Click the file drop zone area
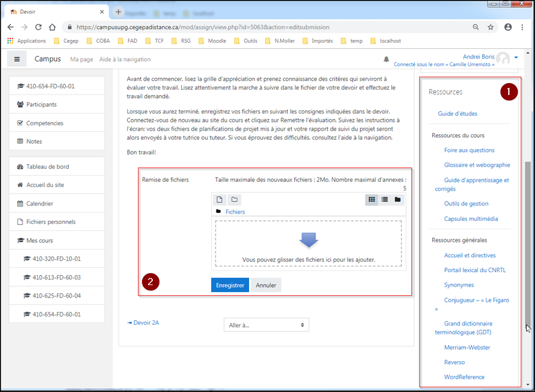The width and height of the screenshot is (535, 392). [x=309, y=244]
